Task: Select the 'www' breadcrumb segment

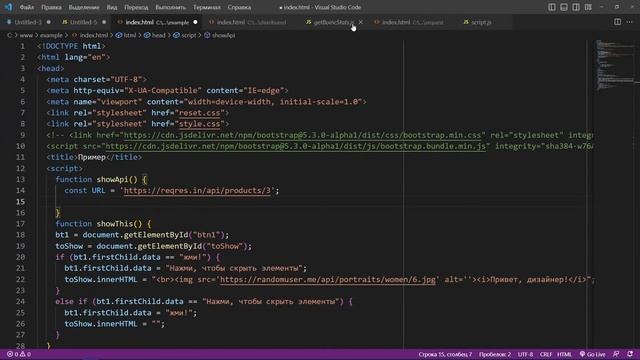Action: coord(26,36)
